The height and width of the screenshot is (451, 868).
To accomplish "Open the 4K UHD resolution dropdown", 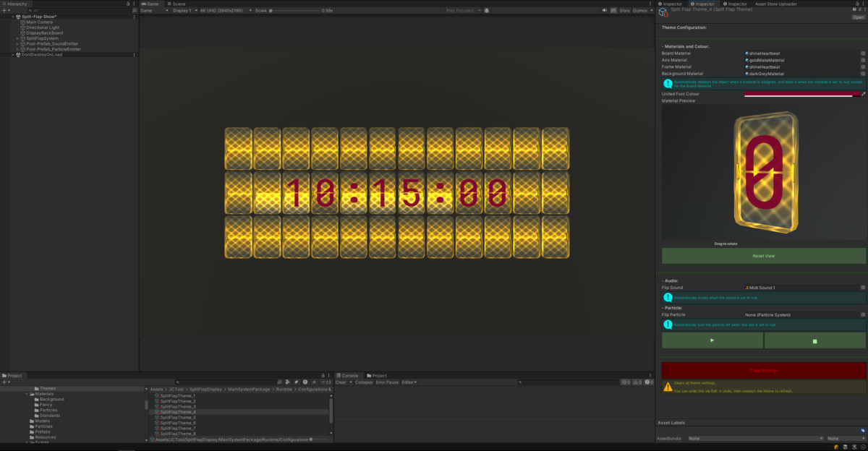I will pos(226,11).
